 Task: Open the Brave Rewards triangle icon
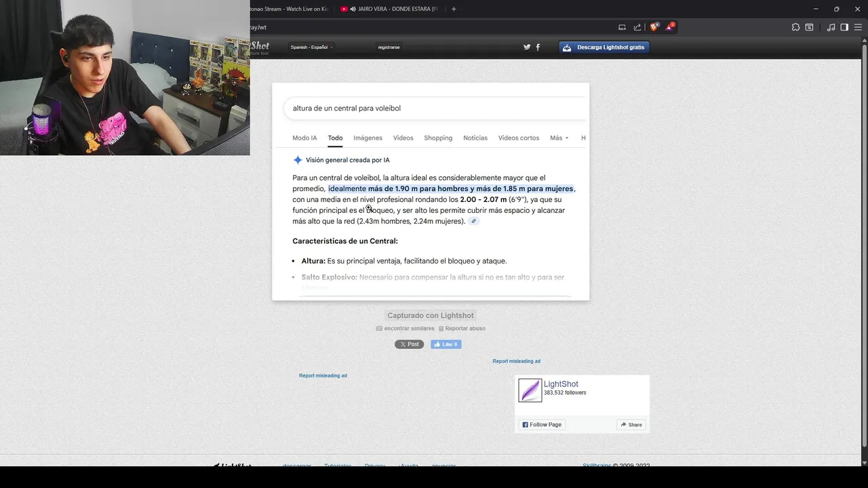[x=669, y=27]
